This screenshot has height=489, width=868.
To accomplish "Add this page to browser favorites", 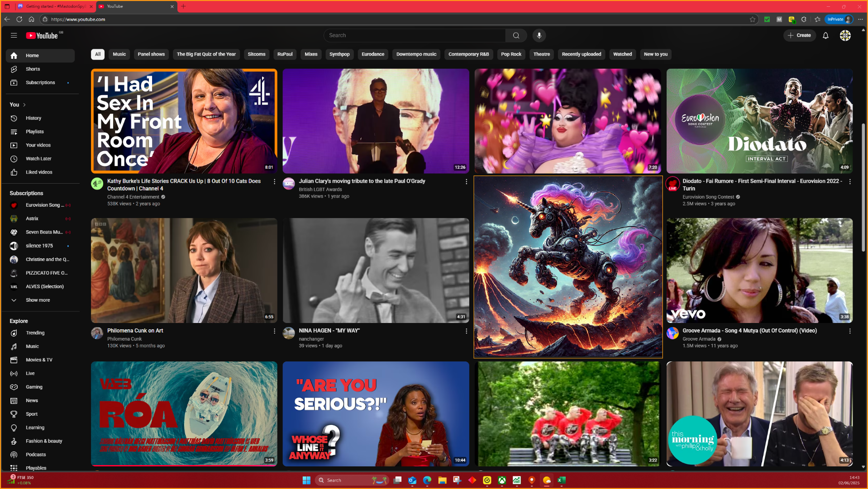I will [753, 19].
